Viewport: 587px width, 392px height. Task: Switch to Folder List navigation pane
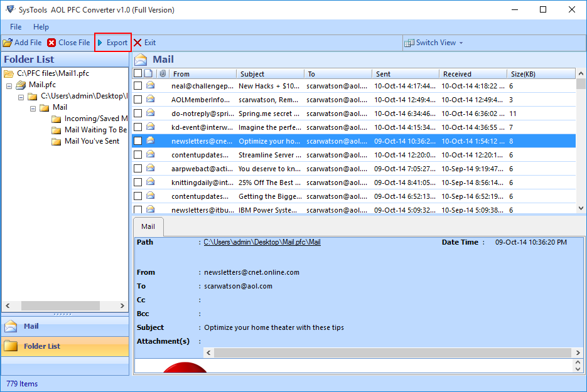65,346
